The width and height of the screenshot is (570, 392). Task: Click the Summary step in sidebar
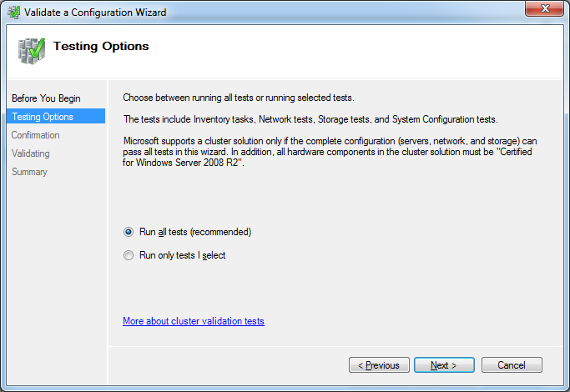pos(29,172)
